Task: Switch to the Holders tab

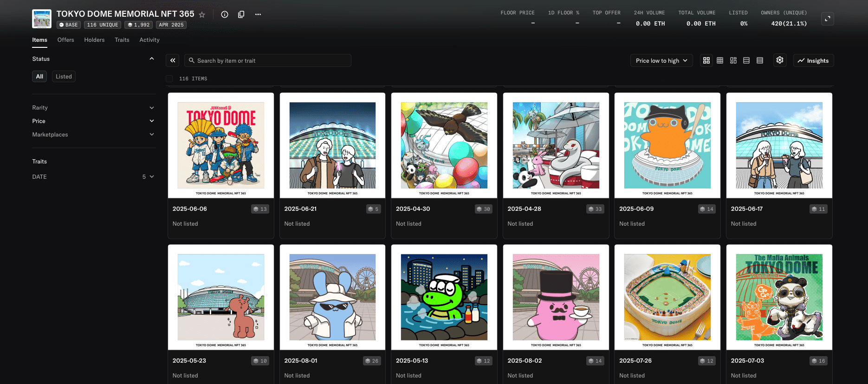Action: (94, 40)
